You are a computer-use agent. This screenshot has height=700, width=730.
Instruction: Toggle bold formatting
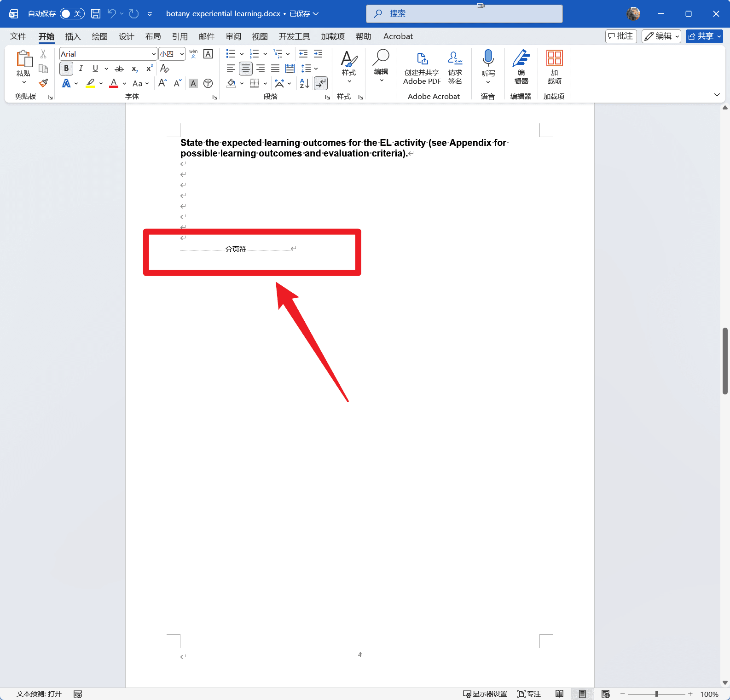coord(66,69)
